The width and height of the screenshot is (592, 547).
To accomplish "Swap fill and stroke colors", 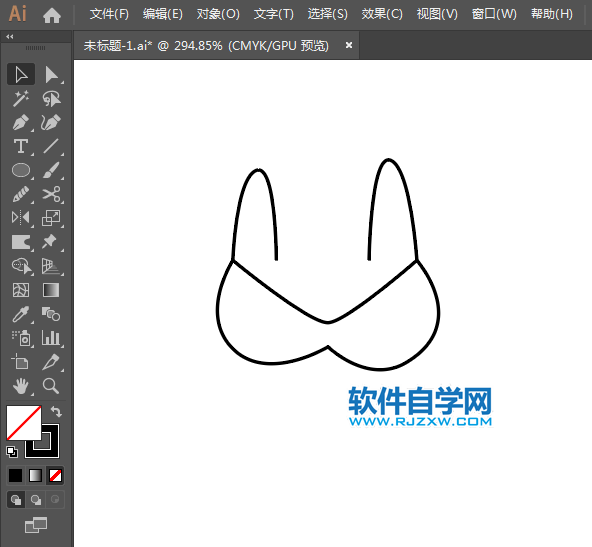I will [56, 411].
